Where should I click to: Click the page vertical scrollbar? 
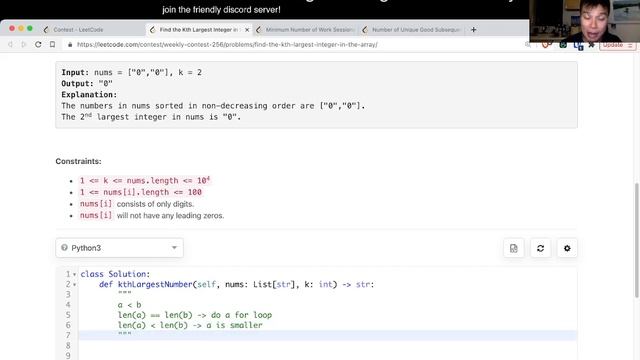(636, 241)
